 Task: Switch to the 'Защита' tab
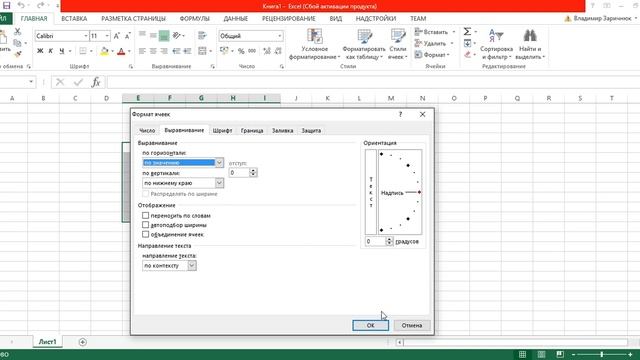click(x=311, y=131)
